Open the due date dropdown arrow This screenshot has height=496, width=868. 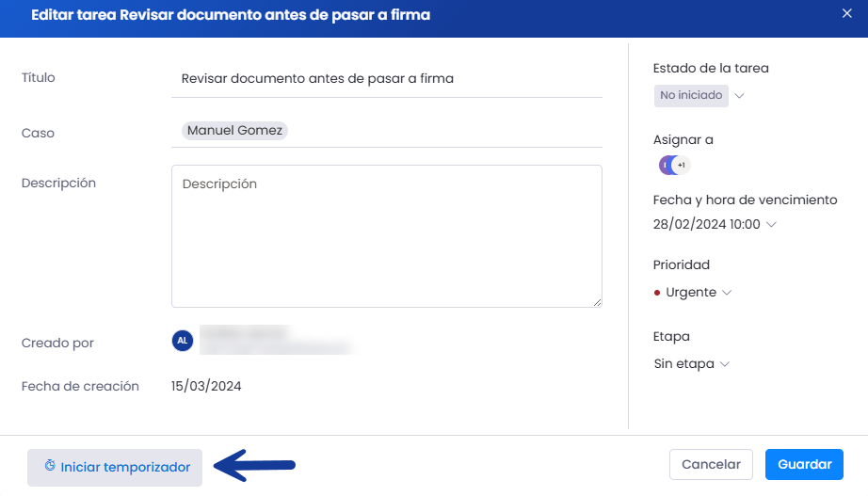pos(771,224)
